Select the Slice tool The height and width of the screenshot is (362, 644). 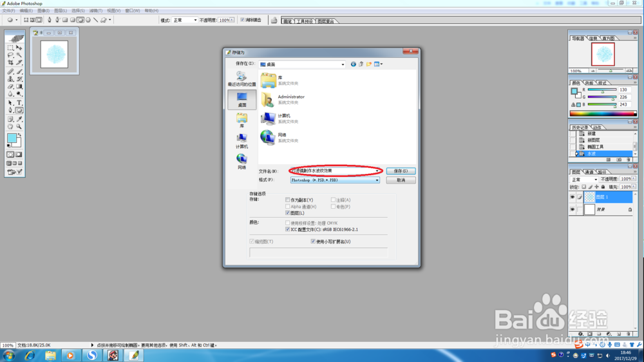[19, 62]
